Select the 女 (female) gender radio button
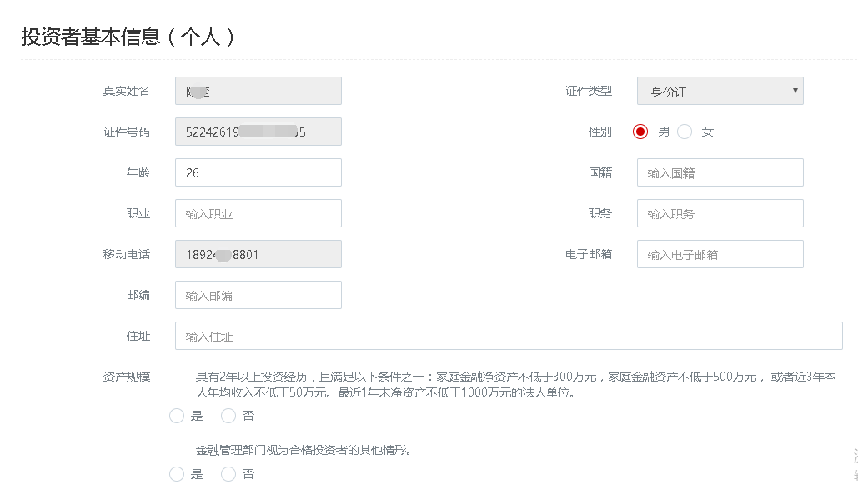858x504 pixels. coord(684,132)
